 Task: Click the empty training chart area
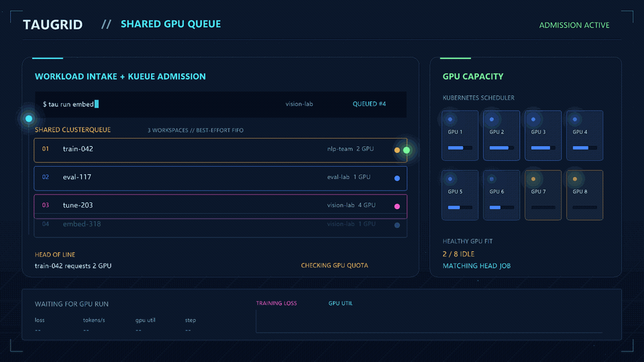point(429,321)
